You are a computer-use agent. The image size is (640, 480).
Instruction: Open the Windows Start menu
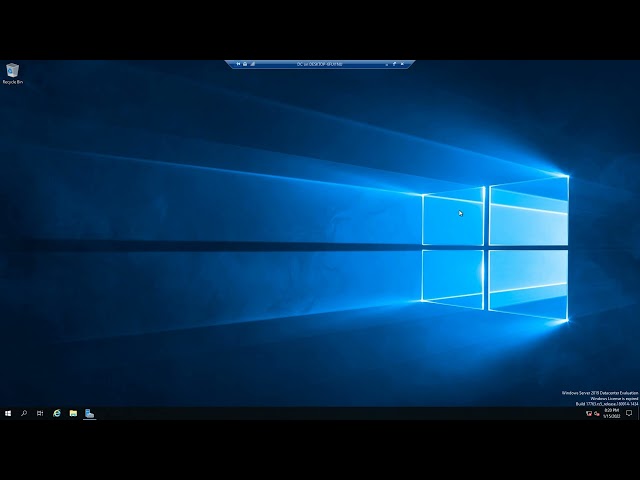point(8,413)
